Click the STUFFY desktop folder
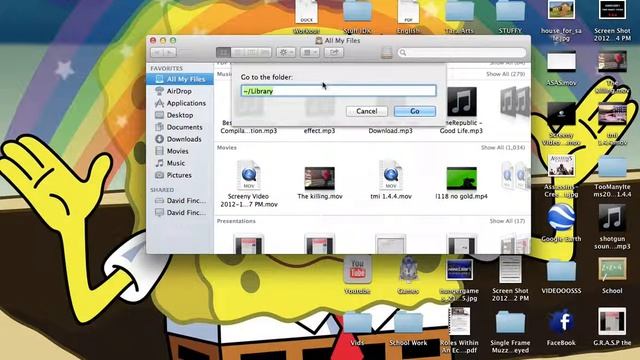 click(510, 17)
